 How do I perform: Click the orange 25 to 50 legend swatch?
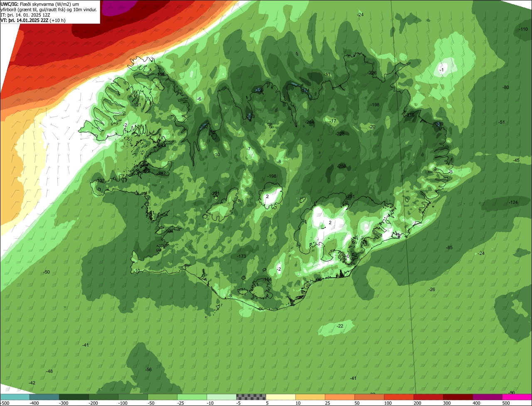click(x=340, y=397)
